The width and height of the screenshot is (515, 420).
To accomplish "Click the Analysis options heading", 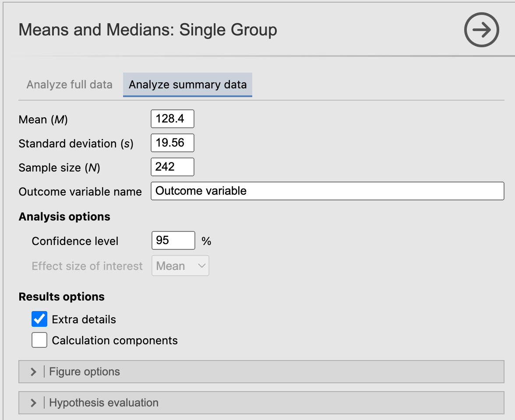I will [64, 217].
